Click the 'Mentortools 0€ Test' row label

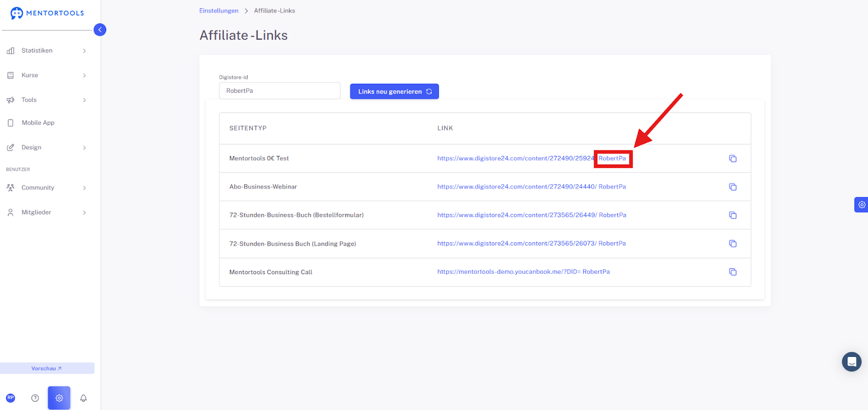[259, 159]
